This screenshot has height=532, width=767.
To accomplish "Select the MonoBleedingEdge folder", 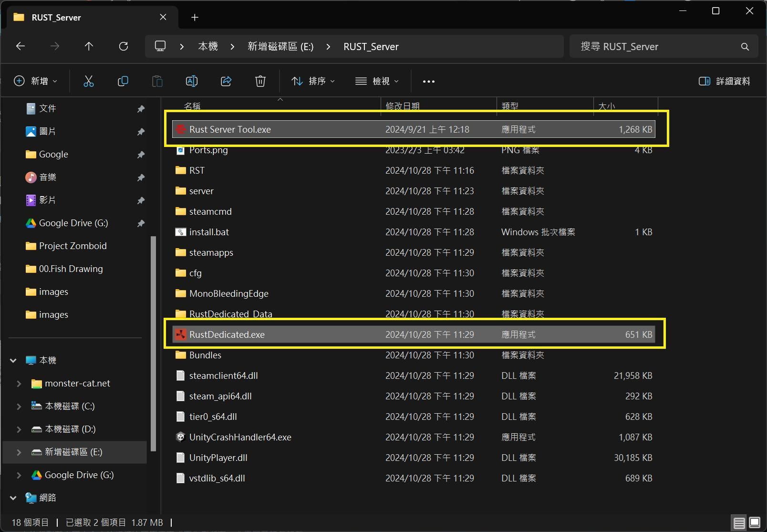I will [x=414, y=293].
